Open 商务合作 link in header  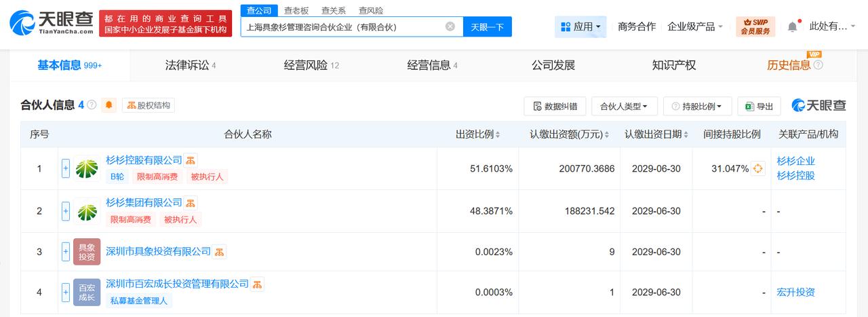[637, 26]
